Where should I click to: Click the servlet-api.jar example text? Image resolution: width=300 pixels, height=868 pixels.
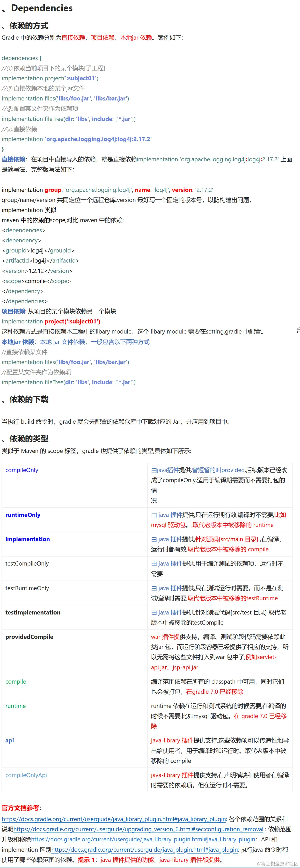pos(214,662)
